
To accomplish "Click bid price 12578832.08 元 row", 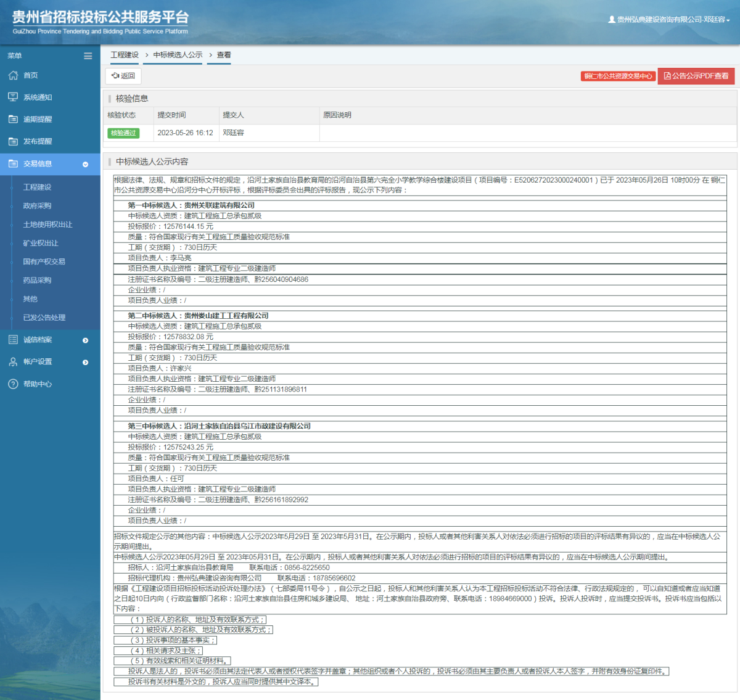I will tap(420, 337).
